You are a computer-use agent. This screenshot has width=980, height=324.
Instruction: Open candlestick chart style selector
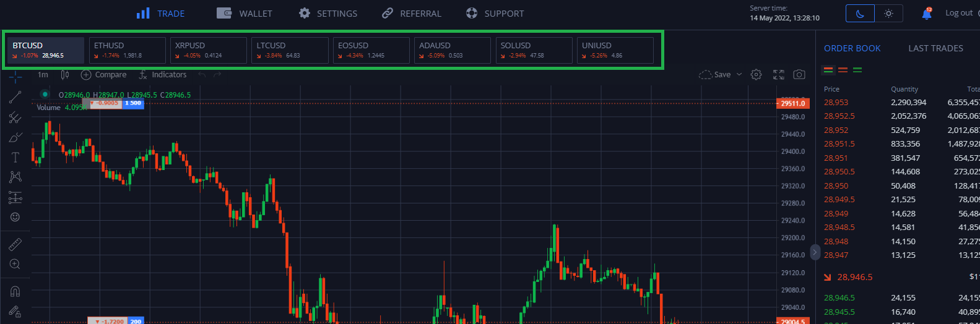coord(65,75)
